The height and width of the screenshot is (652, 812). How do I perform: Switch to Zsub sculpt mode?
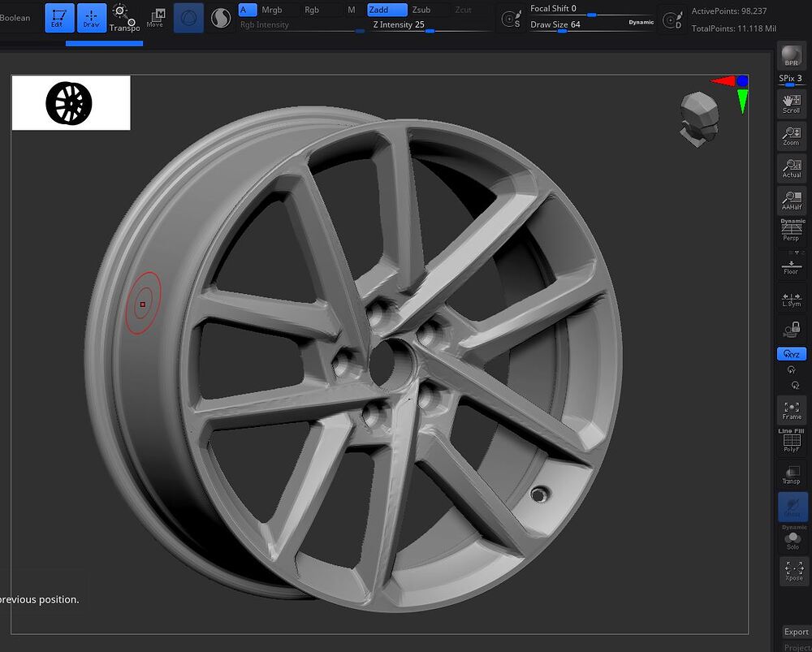tap(421, 10)
